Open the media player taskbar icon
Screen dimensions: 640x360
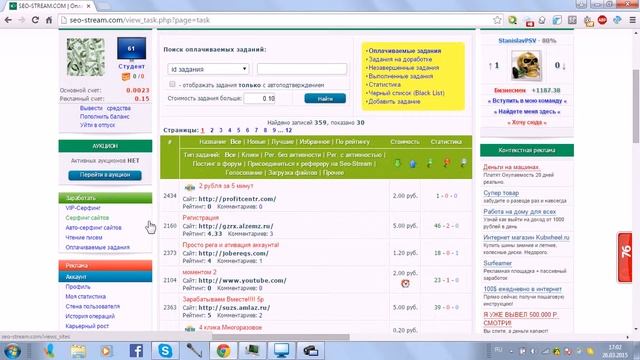tap(107, 351)
